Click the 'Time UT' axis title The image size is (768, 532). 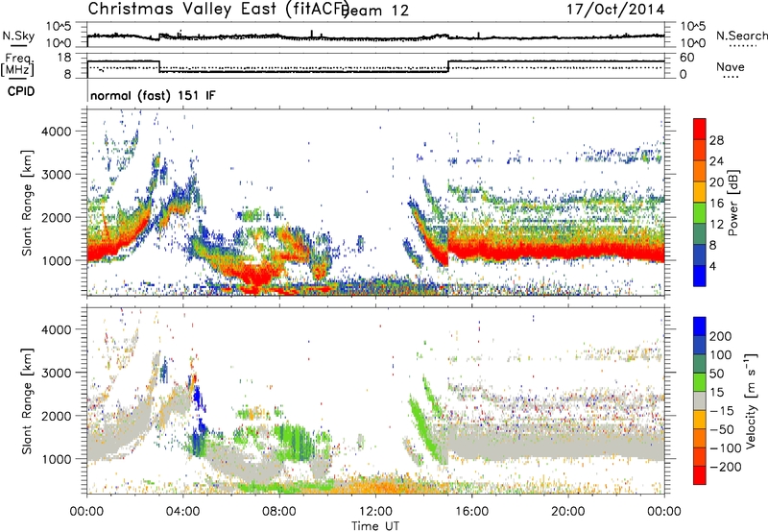point(375,526)
